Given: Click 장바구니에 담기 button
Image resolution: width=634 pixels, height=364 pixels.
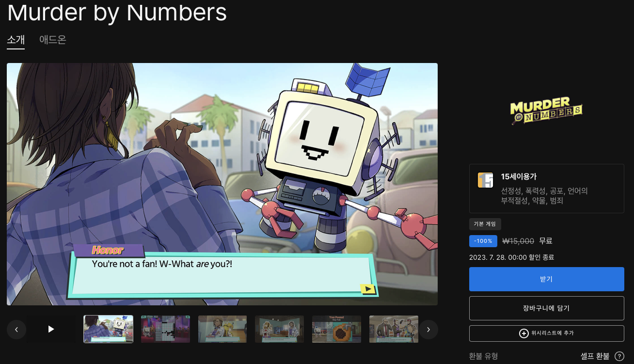Looking at the screenshot, I should coord(547,308).
